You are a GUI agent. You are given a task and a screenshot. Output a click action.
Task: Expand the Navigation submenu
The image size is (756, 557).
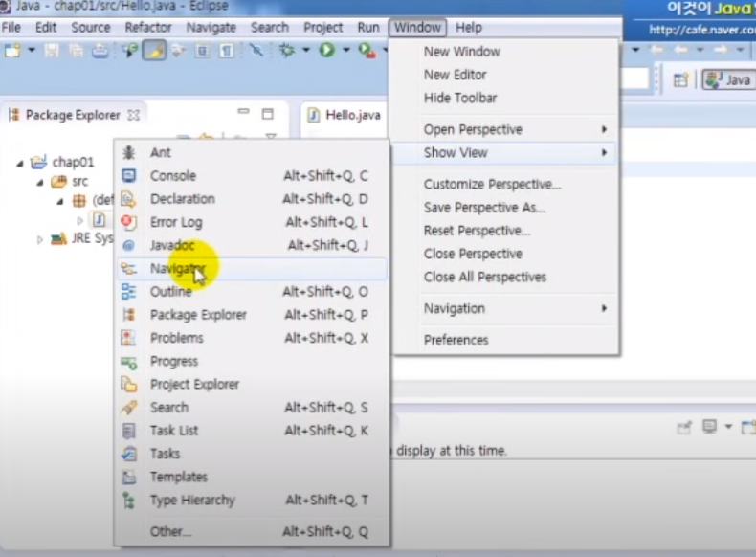504,308
